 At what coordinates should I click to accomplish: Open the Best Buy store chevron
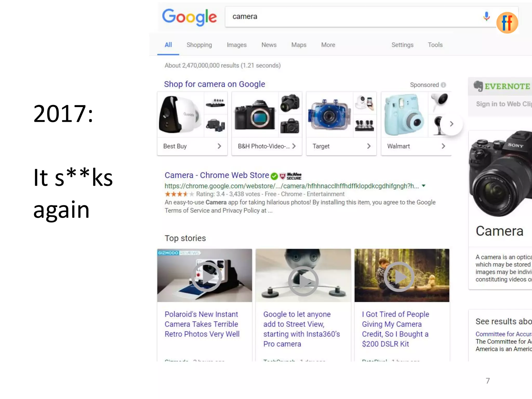point(219,146)
